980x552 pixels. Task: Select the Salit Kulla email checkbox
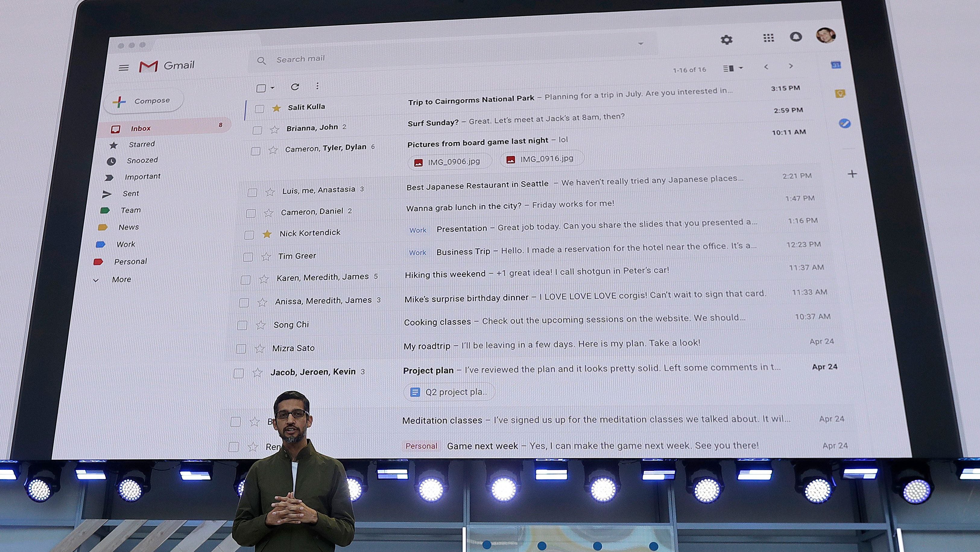pyautogui.click(x=259, y=109)
